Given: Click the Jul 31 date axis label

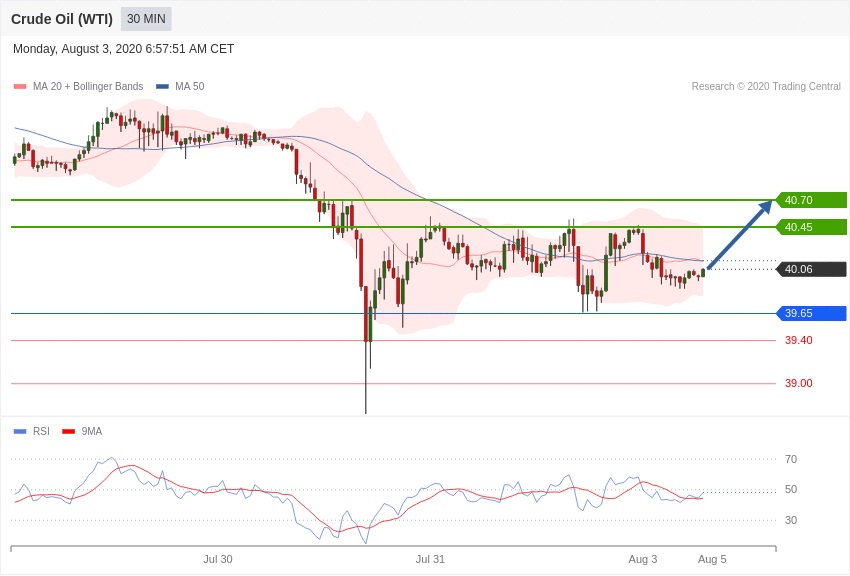Looking at the screenshot, I should pos(430,559).
